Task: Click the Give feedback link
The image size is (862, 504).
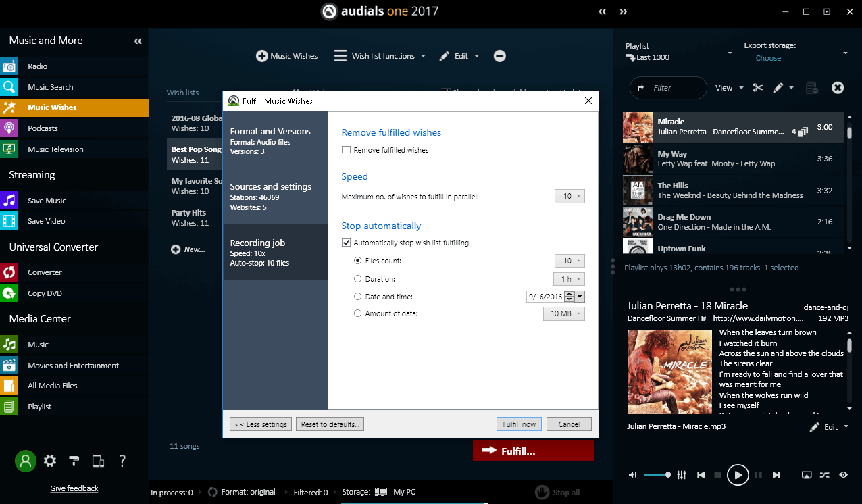Action: click(74, 488)
